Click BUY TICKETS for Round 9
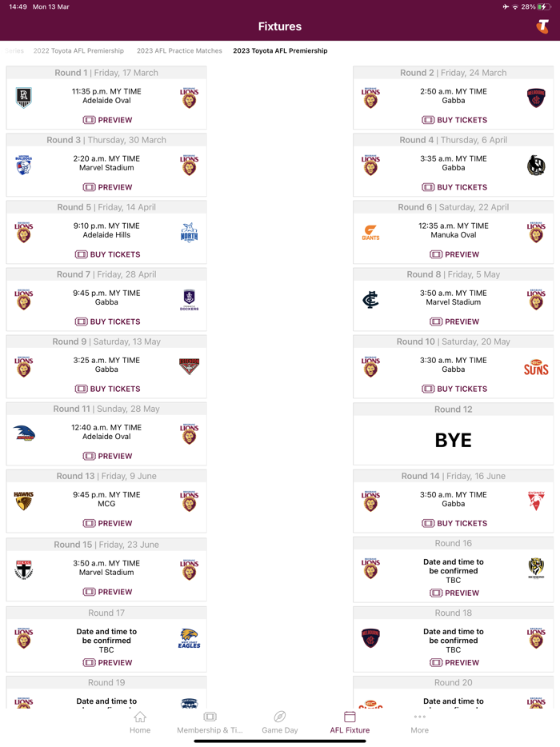The width and height of the screenshot is (560, 747). [x=106, y=389]
